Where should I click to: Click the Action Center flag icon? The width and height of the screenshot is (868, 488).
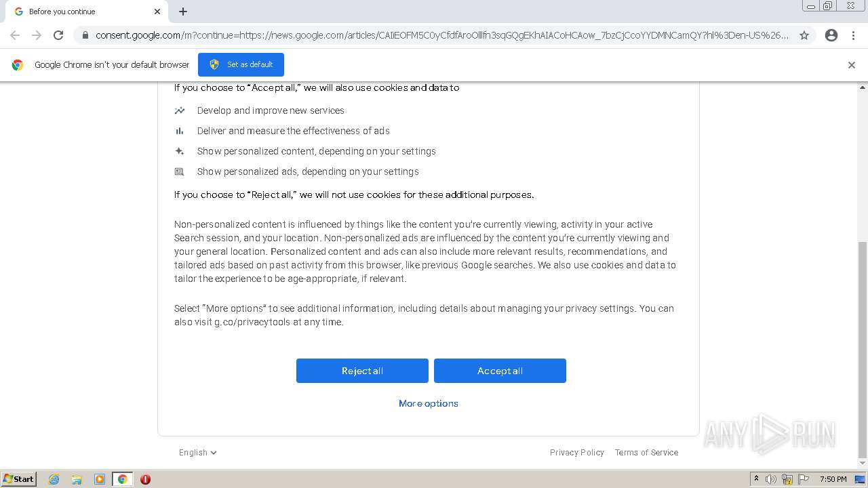(804, 479)
